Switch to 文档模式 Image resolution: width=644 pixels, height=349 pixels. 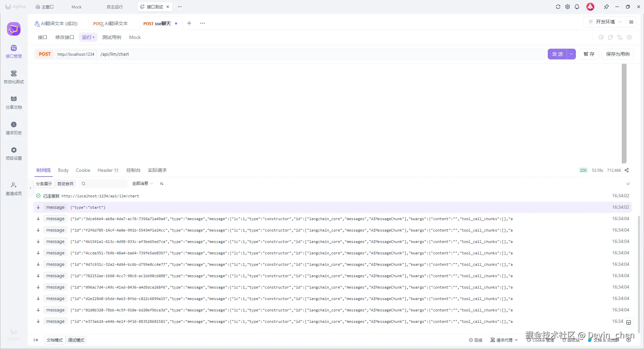[x=55, y=340]
